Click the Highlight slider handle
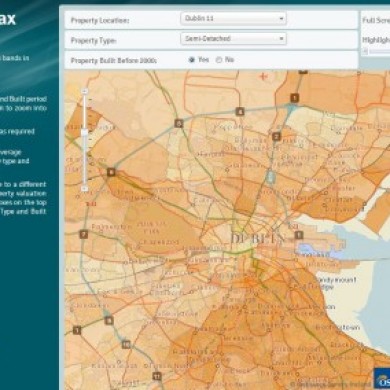This screenshot has width=390, height=390. pyautogui.click(x=365, y=51)
